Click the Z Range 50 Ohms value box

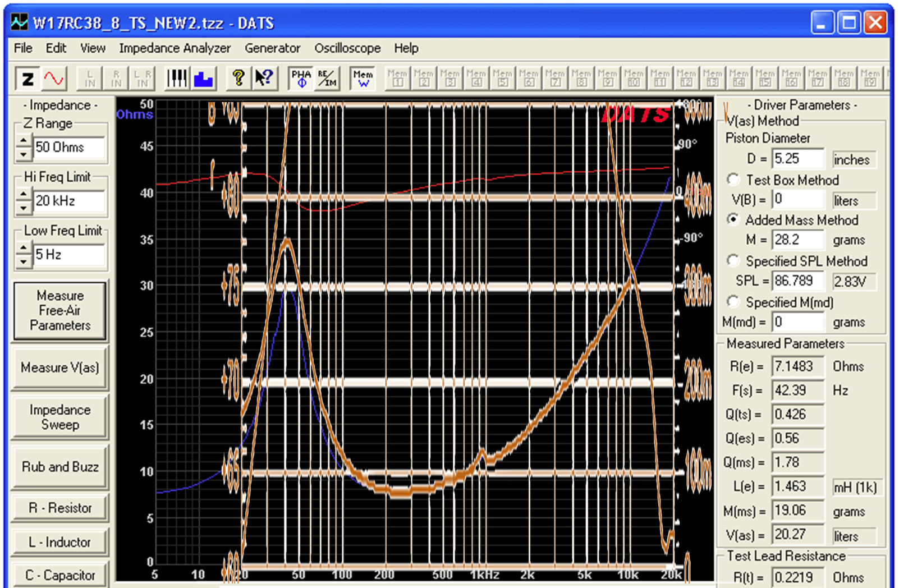tap(68, 148)
